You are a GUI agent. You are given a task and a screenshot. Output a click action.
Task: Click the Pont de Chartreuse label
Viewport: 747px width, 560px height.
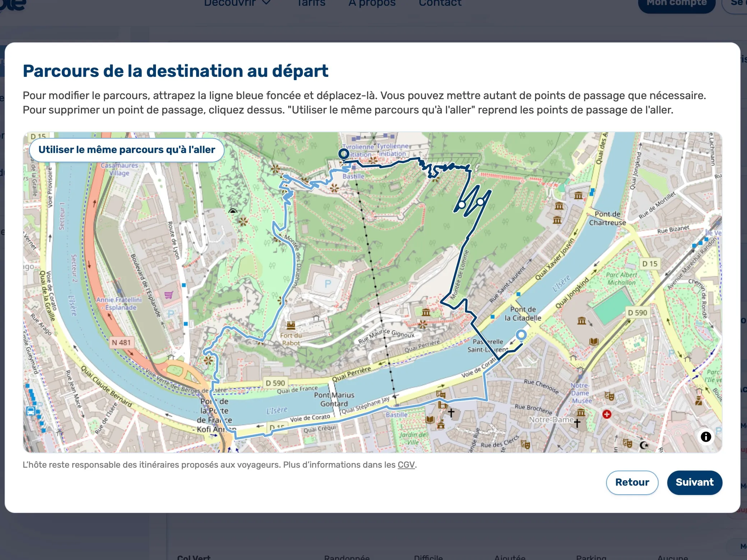(x=607, y=218)
